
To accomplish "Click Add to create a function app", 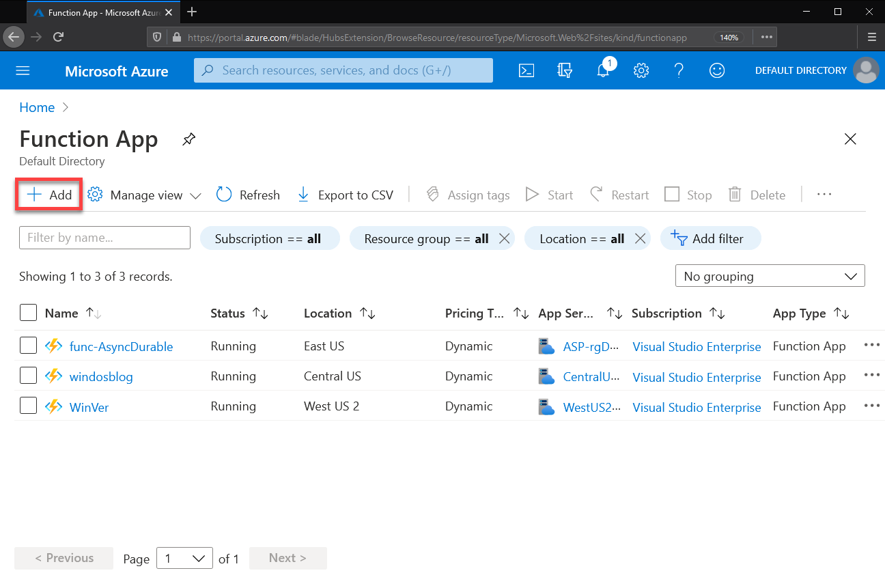I will (x=49, y=195).
